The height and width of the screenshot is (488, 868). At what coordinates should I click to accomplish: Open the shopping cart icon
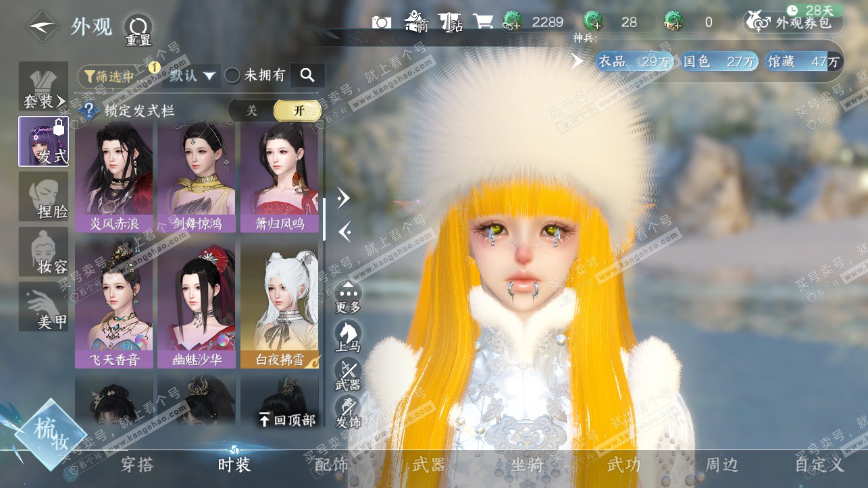pyautogui.click(x=483, y=22)
